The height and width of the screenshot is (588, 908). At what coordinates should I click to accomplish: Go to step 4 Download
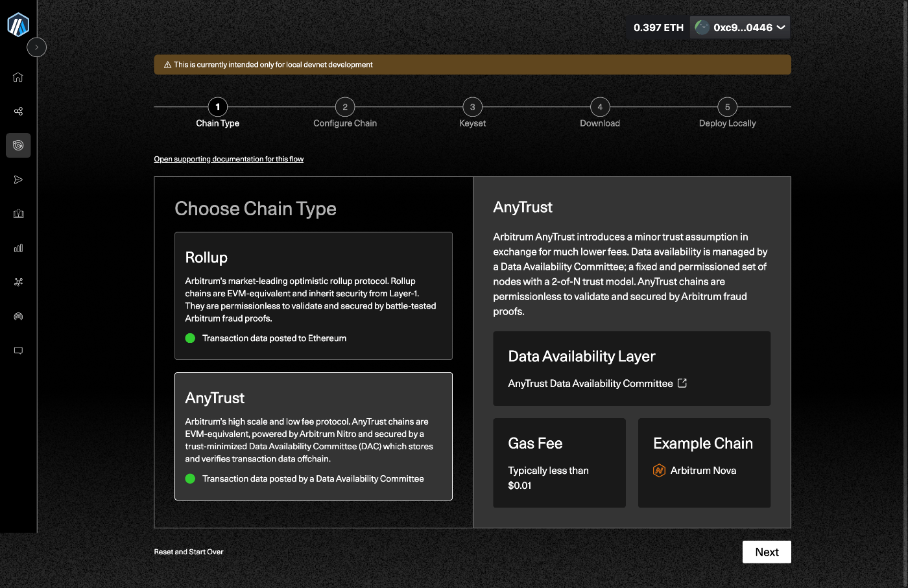600,113
